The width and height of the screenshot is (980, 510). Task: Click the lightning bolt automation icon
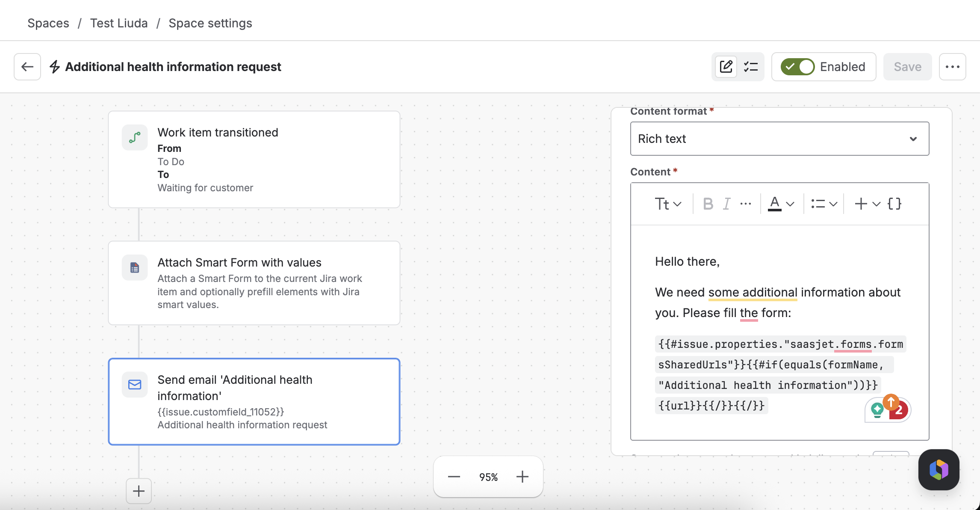55,67
